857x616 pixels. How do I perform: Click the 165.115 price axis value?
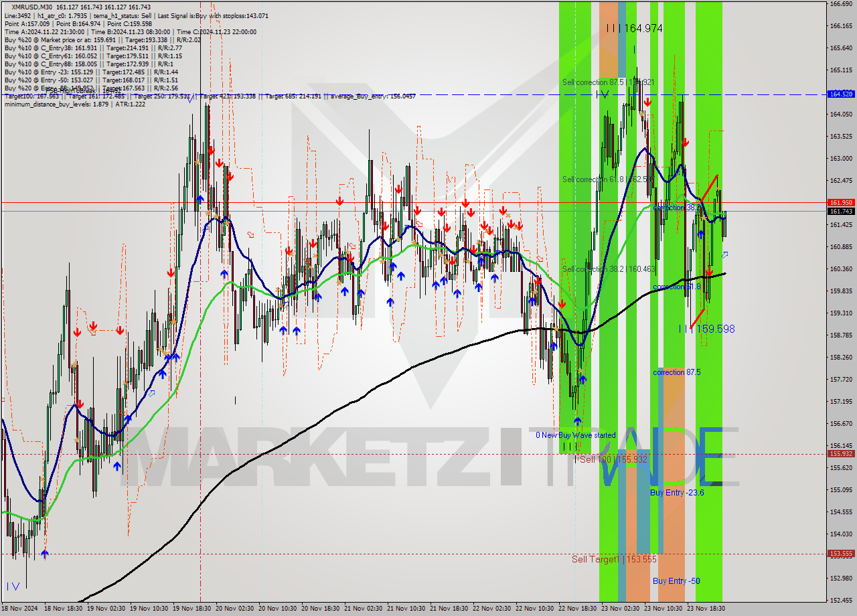(841, 70)
